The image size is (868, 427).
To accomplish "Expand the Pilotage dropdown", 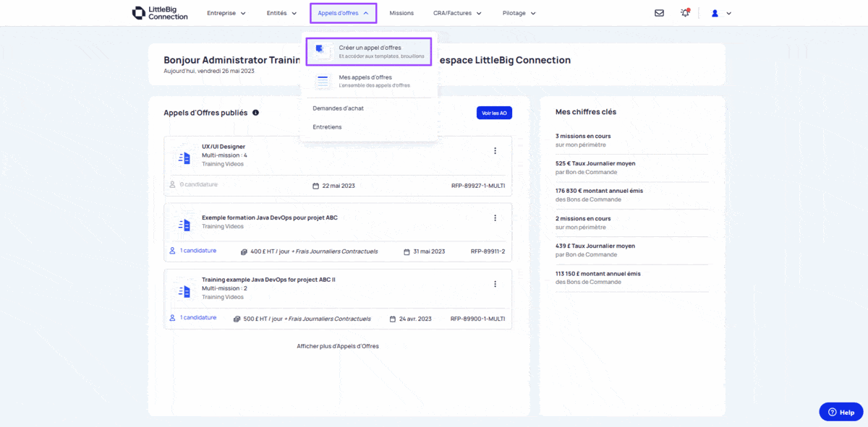I will click(519, 13).
